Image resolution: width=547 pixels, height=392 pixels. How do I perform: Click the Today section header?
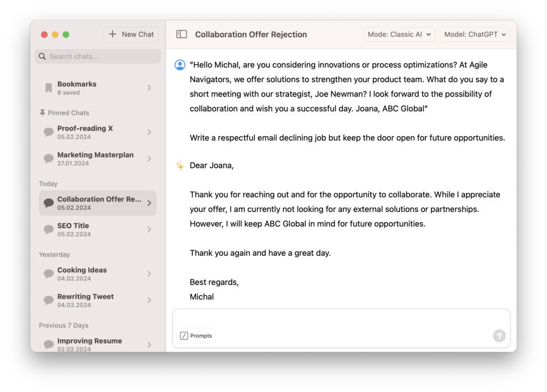pyautogui.click(x=48, y=183)
